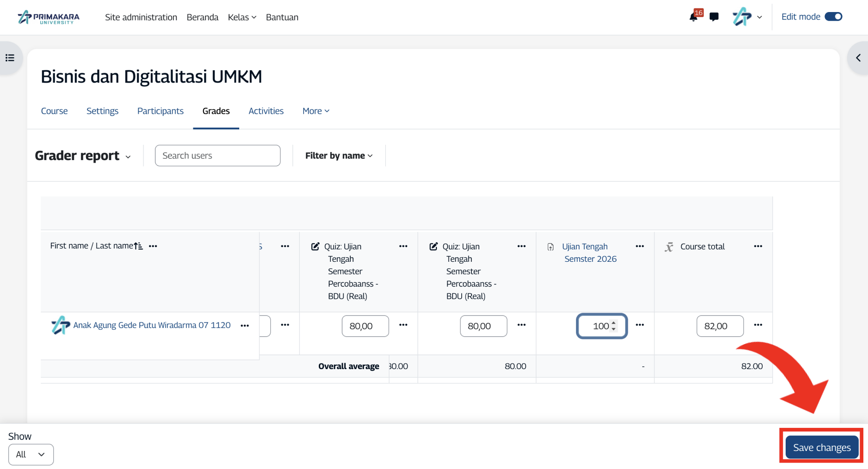
Task: Click the second Quiz column edit icon
Action: pyautogui.click(x=434, y=247)
